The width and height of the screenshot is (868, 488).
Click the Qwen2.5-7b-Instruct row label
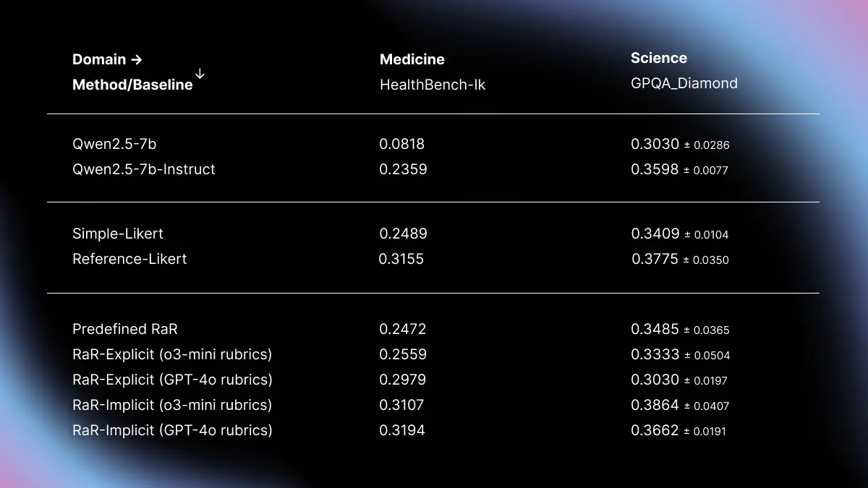pyautogui.click(x=144, y=169)
